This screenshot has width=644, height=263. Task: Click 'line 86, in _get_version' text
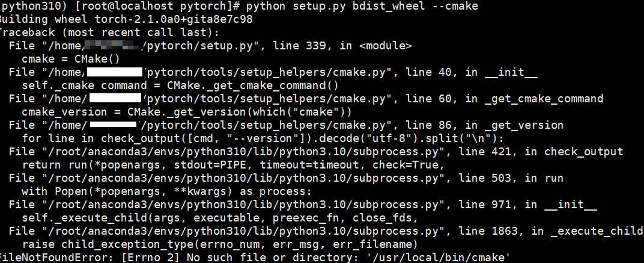tap(485, 125)
